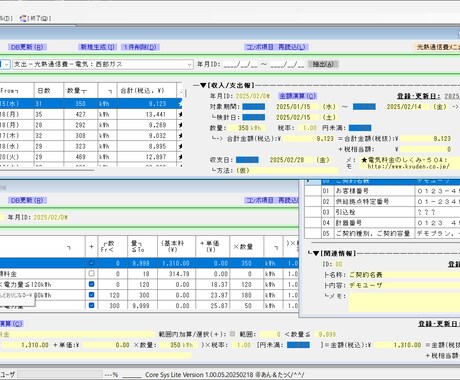This screenshot has height=380, width=460.
Task: Open the 対象期間 end blue dropdown
Action: coord(364,107)
